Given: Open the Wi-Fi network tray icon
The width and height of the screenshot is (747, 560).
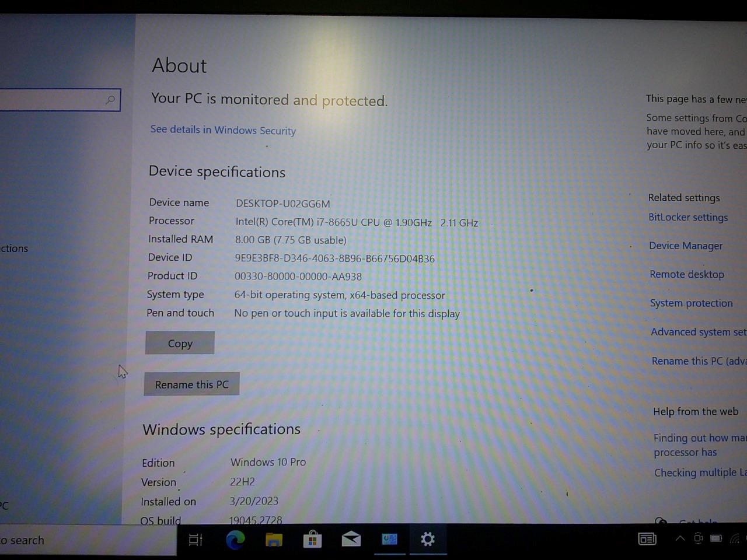Looking at the screenshot, I should click(735, 538).
